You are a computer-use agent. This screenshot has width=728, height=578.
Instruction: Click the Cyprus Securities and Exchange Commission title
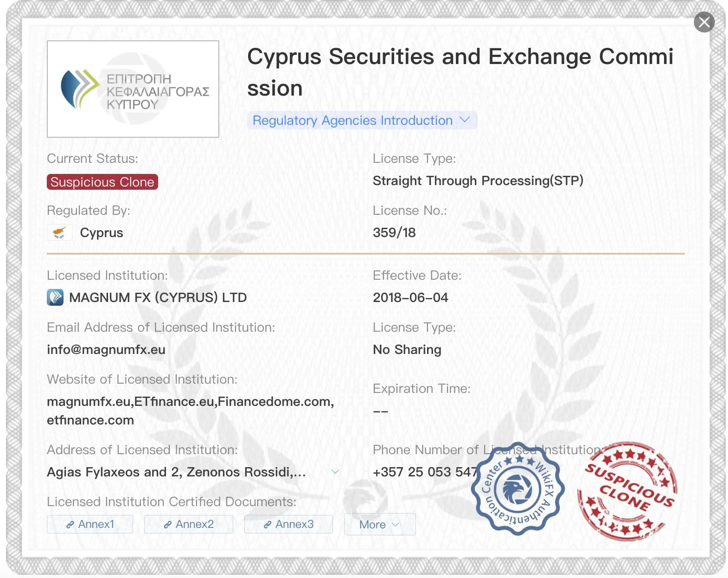point(460,72)
